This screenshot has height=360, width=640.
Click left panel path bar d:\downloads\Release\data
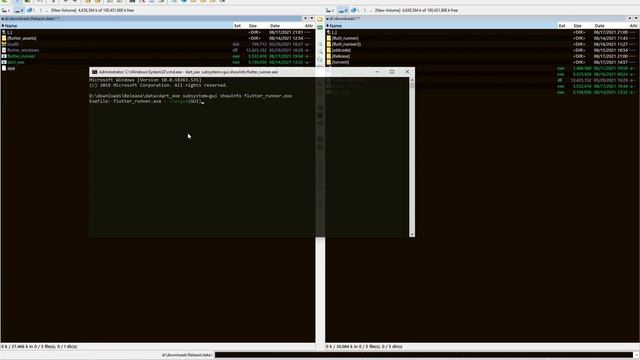tap(151, 18)
